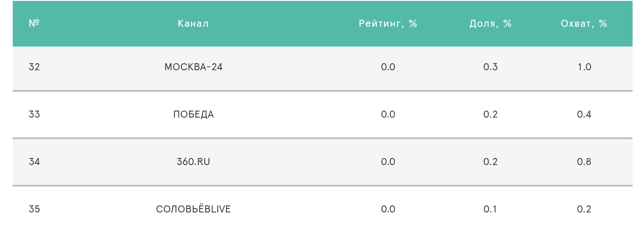The image size is (644, 230).
Task: Select the 360.RU channel name
Action: pos(193,162)
